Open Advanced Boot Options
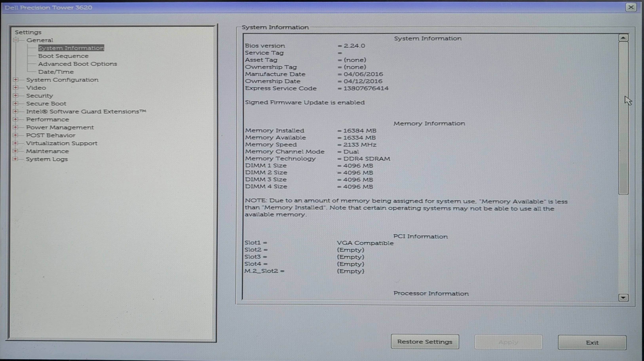This screenshot has height=361, width=644. point(78,64)
